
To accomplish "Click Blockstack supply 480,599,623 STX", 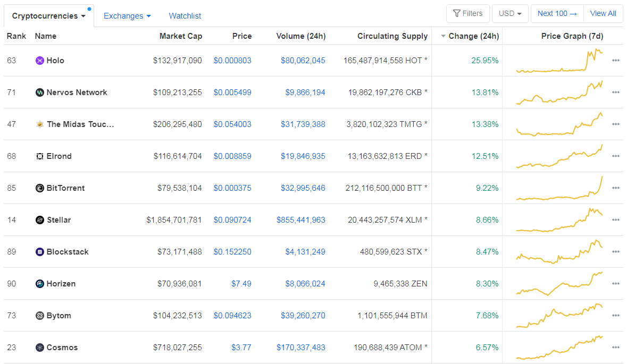I will coord(394,252).
